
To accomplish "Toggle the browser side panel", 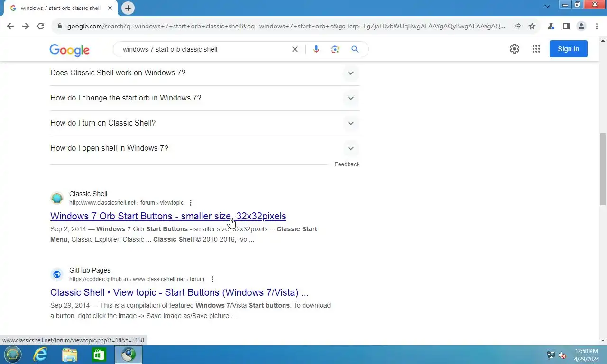I will (566, 27).
